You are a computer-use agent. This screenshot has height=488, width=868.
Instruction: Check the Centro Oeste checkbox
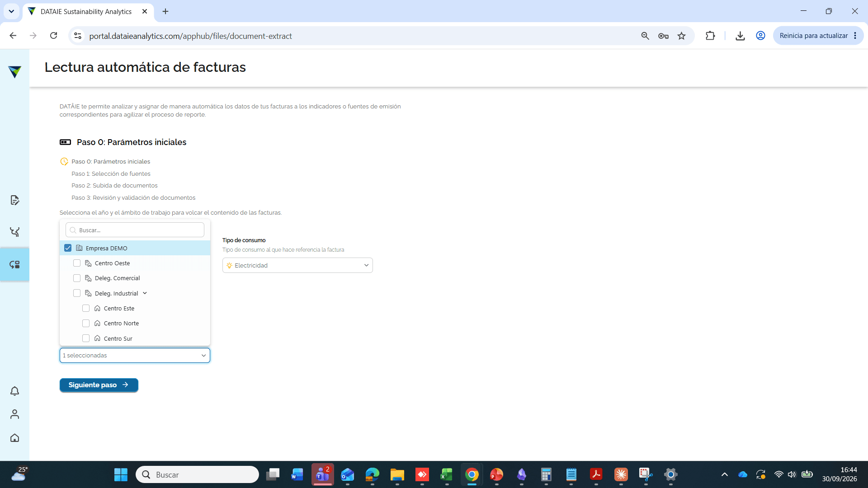tap(77, 263)
